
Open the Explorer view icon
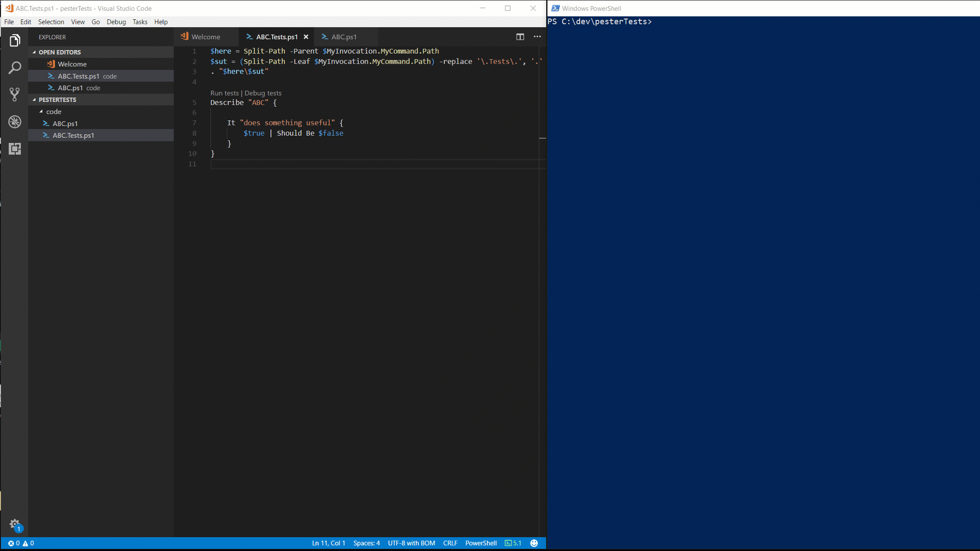point(15,40)
